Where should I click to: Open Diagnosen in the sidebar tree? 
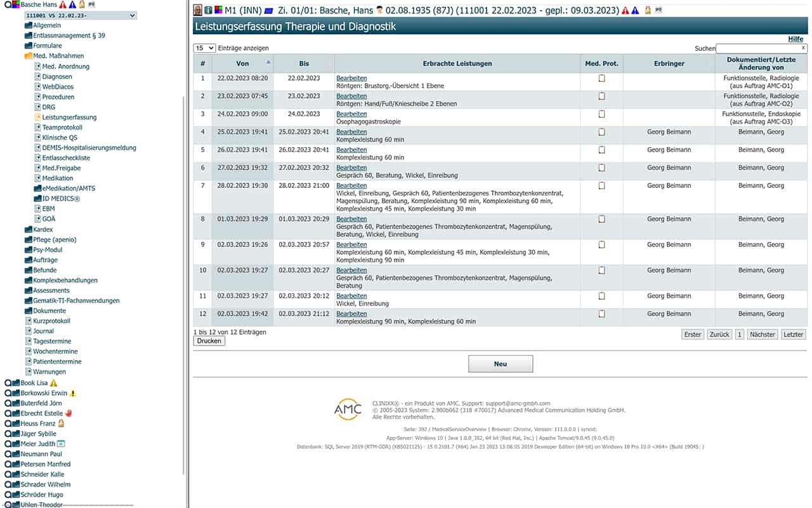click(x=57, y=77)
